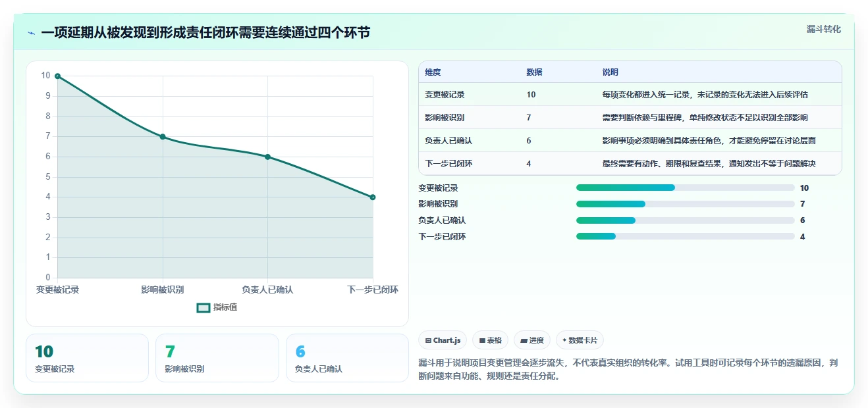
Task: Click the value 7 in the table's 数据 column
Action: click(529, 118)
